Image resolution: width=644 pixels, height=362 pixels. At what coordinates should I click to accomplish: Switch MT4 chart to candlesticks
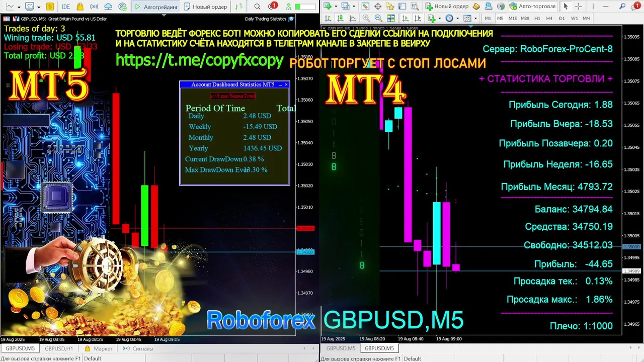[x=340, y=18]
